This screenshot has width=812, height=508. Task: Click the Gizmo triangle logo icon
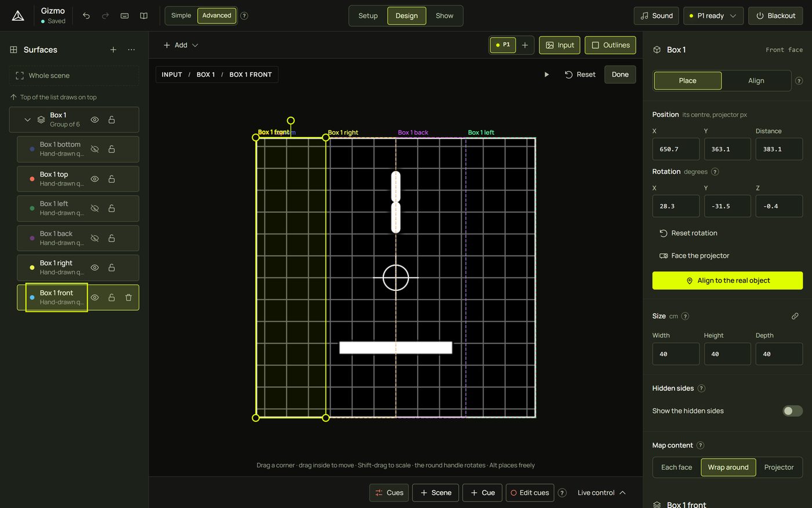coord(18,16)
